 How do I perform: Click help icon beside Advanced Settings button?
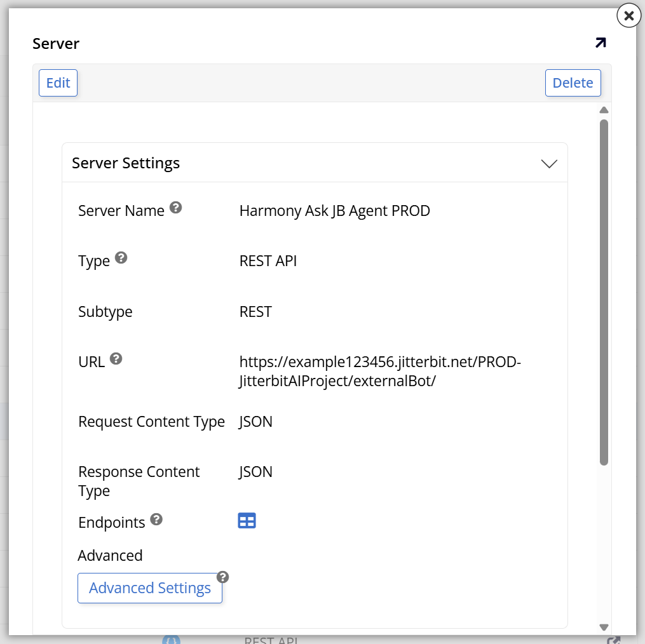click(222, 577)
